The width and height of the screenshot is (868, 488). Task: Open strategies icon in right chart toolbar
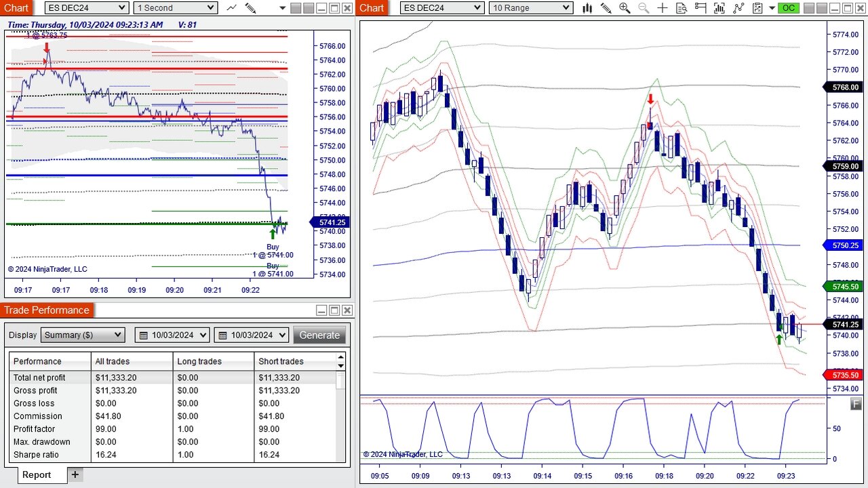(738, 8)
